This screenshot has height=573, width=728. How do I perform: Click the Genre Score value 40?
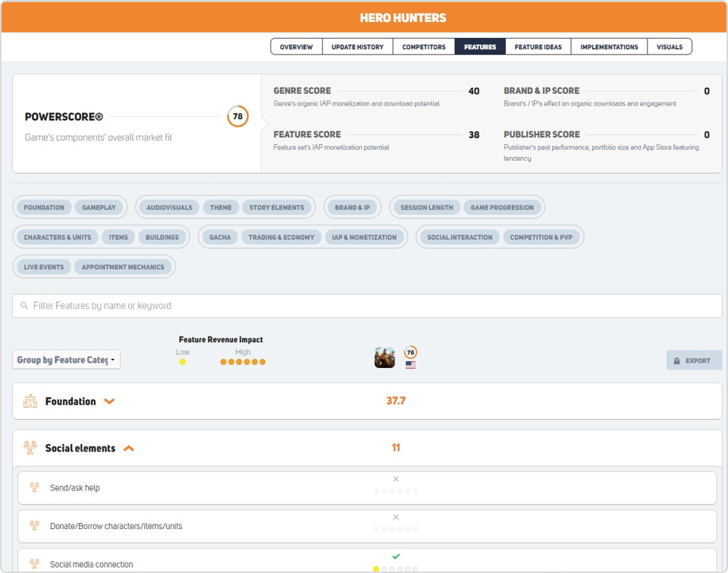[x=474, y=91]
